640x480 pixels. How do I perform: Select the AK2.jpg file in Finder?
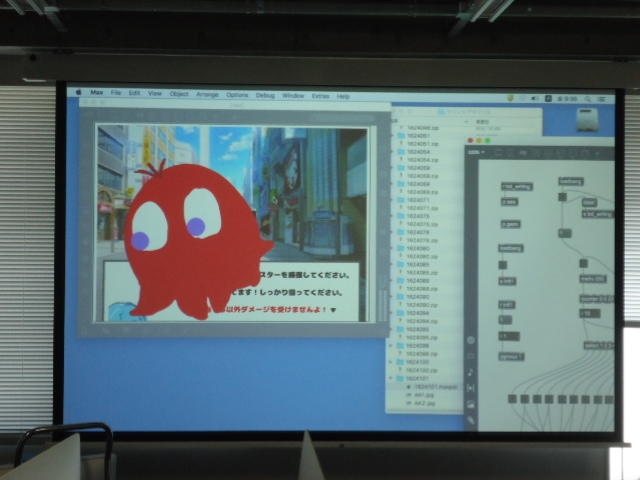[x=420, y=403]
